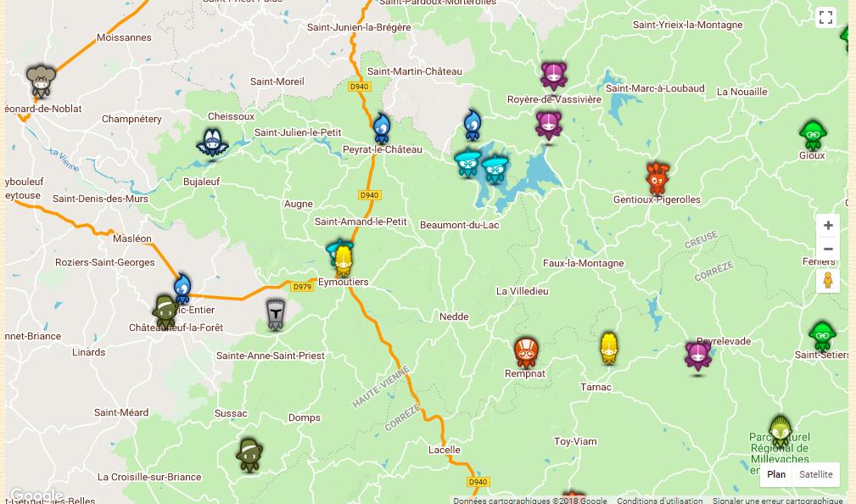Zoom in with the plus button
This screenshot has height=504, width=856.
[828, 225]
